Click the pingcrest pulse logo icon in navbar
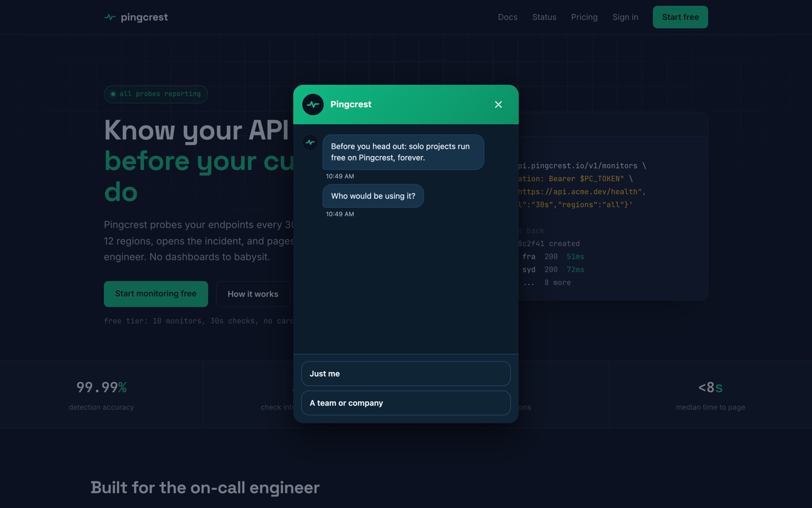812x508 pixels. [x=110, y=17]
